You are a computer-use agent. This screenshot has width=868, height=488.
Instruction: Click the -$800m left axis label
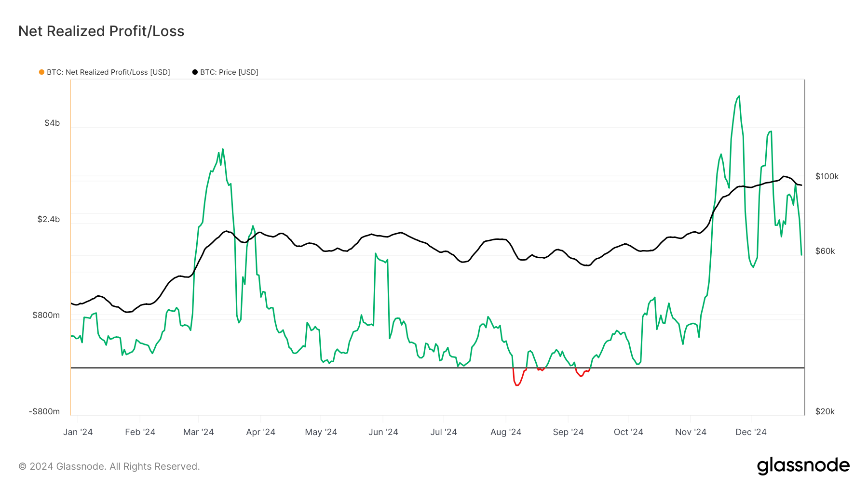[x=44, y=411]
